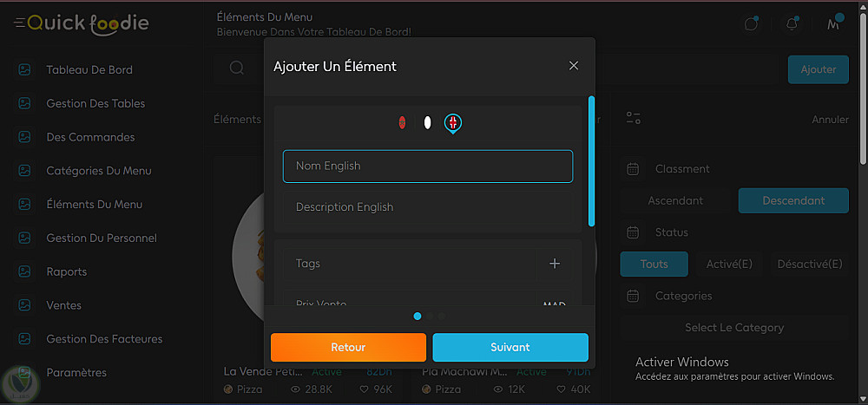Click the hamburger menu icon beside Quick Foodie
The width and height of the screenshot is (868, 405).
tap(19, 23)
